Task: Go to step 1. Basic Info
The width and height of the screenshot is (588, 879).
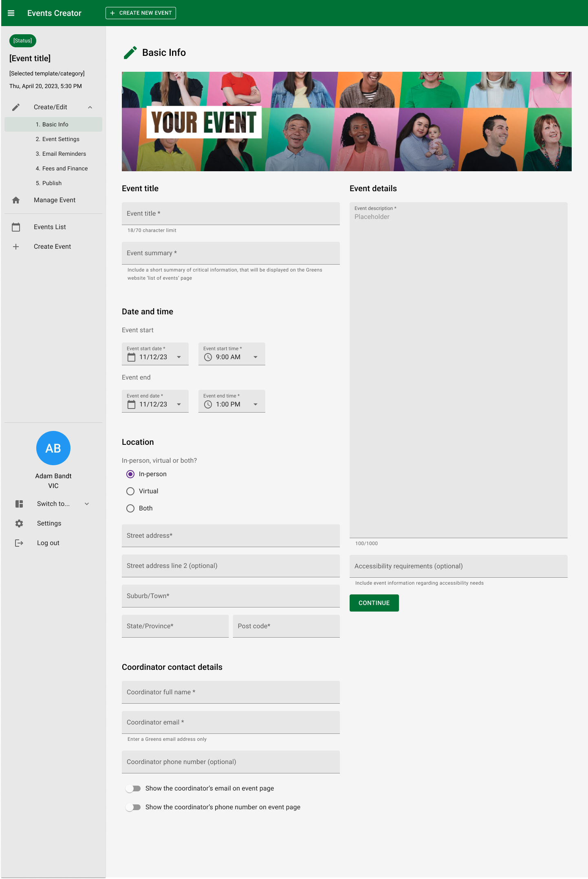Action: 53,124
